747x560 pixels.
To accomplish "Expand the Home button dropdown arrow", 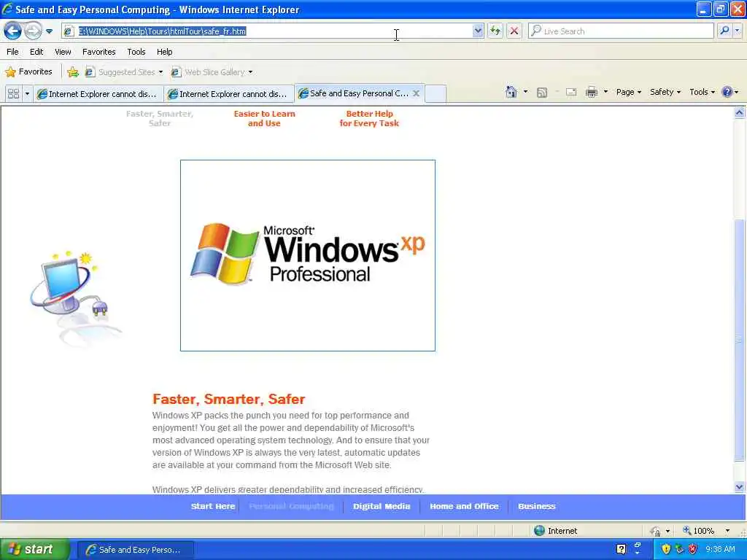I will pos(525,92).
